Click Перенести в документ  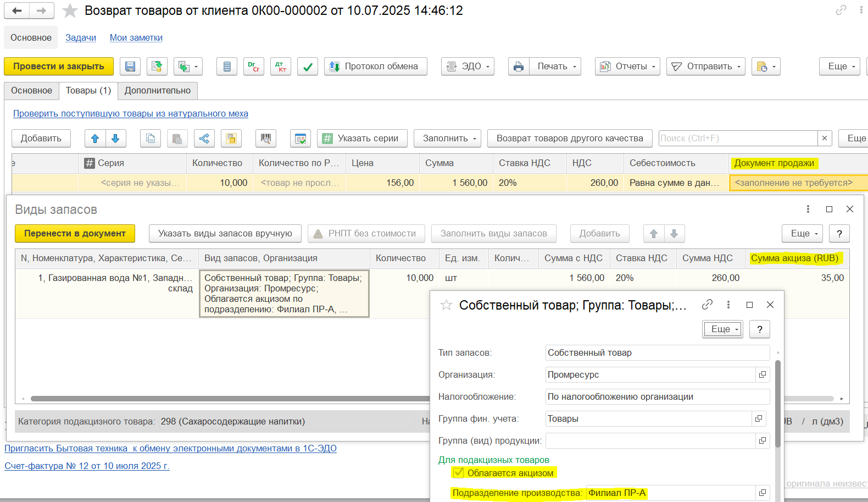pyautogui.click(x=75, y=234)
